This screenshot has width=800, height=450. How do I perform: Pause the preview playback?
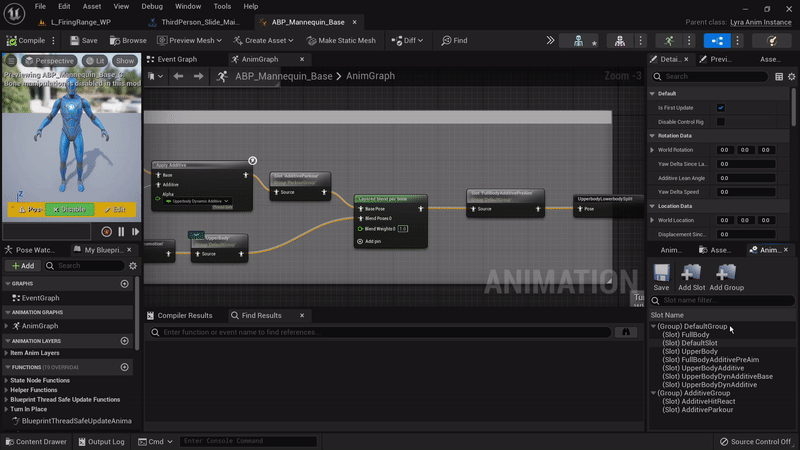pyautogui.click(x=121, y=232)
